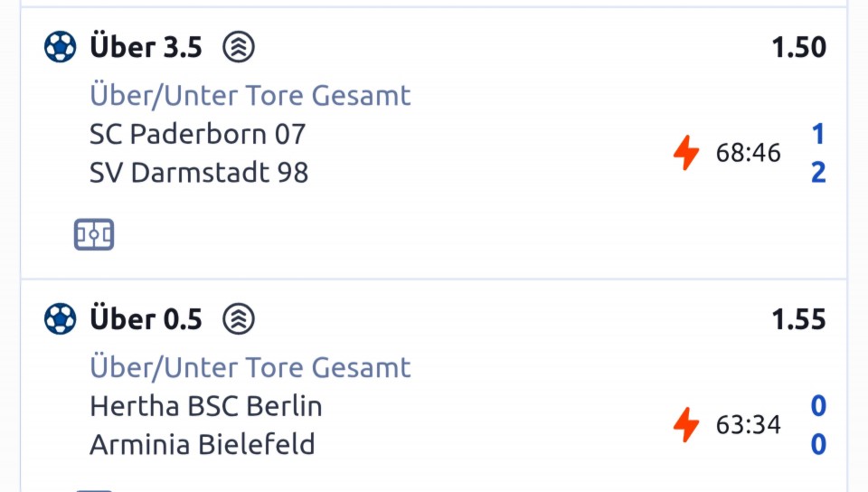Click the live lightning icon for the Paderborn match

(x=686, y=153)
